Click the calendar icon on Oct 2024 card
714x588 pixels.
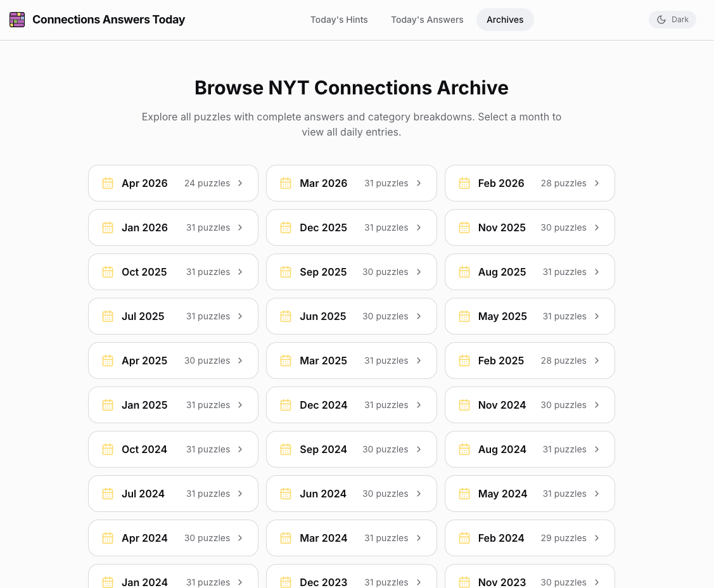pos(108,449)
